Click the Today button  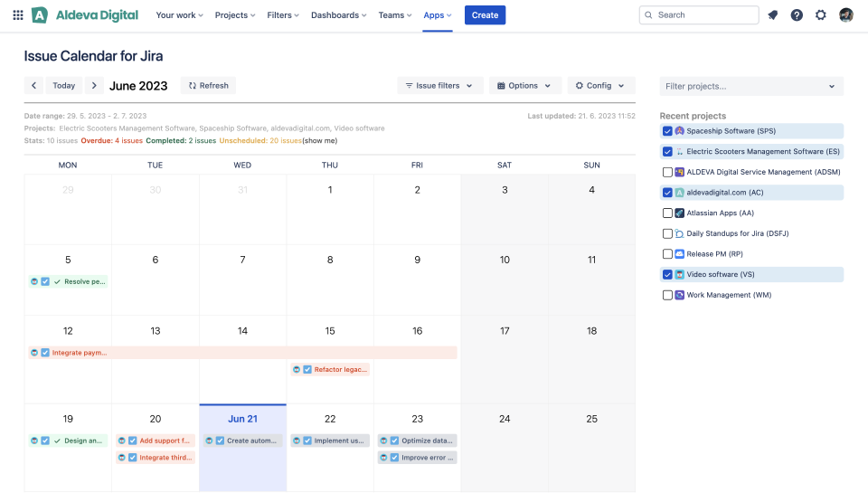(x=63, y=85)
